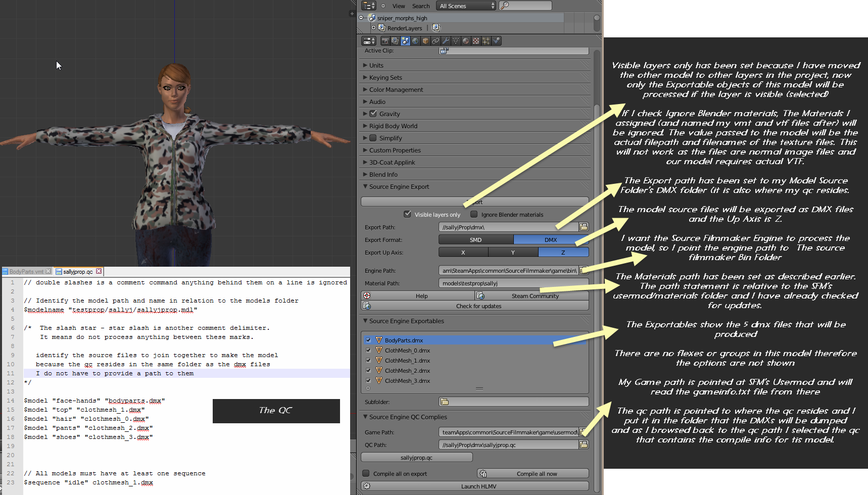868x495 pixels.
Task: Open the Mesh Data triangle tab
Action: 456,41
